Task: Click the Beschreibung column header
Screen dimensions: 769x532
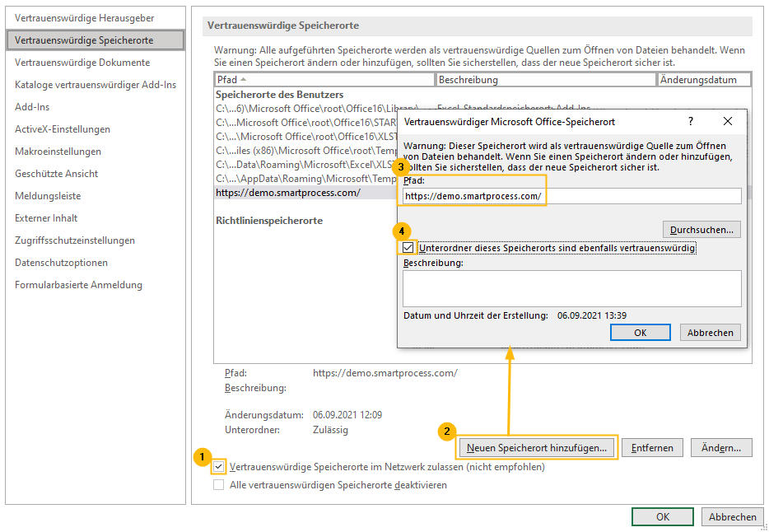Action: (x=545, y=79)
